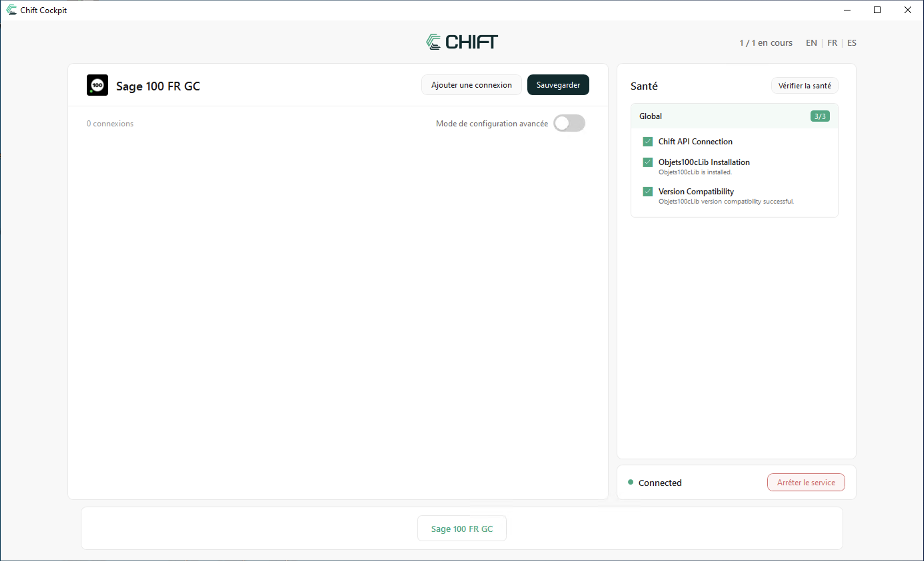Check the Chift API Connection checkbox
Viewport: 924px width, 561px height.
click(x=648, y=142)
